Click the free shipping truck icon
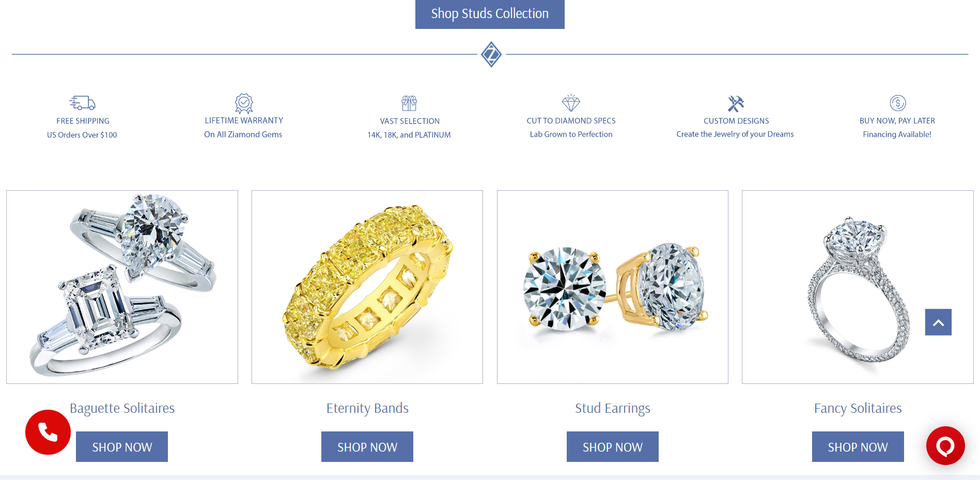 pyautogui.click(x=83, y=103)
